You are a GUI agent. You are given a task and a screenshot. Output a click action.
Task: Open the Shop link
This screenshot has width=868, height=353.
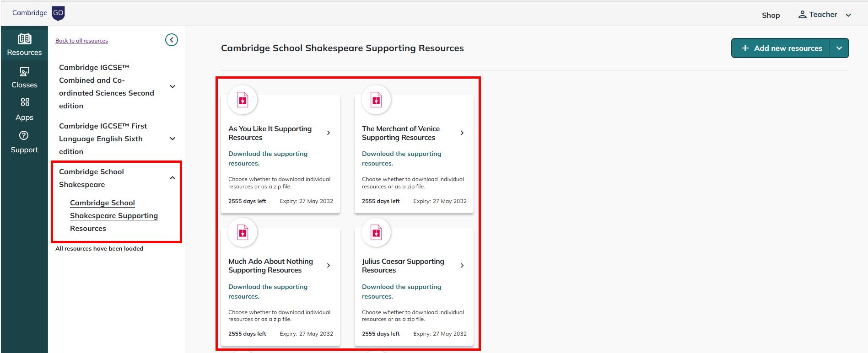tap(771, 15)
